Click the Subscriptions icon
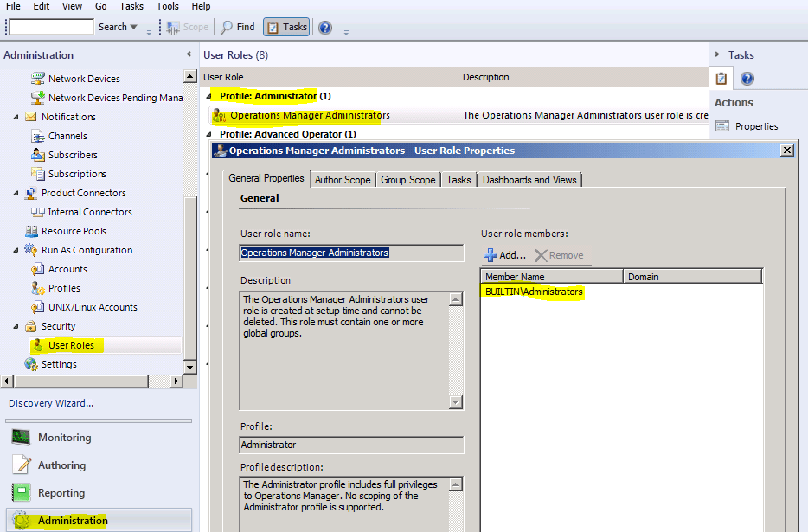 37,174
